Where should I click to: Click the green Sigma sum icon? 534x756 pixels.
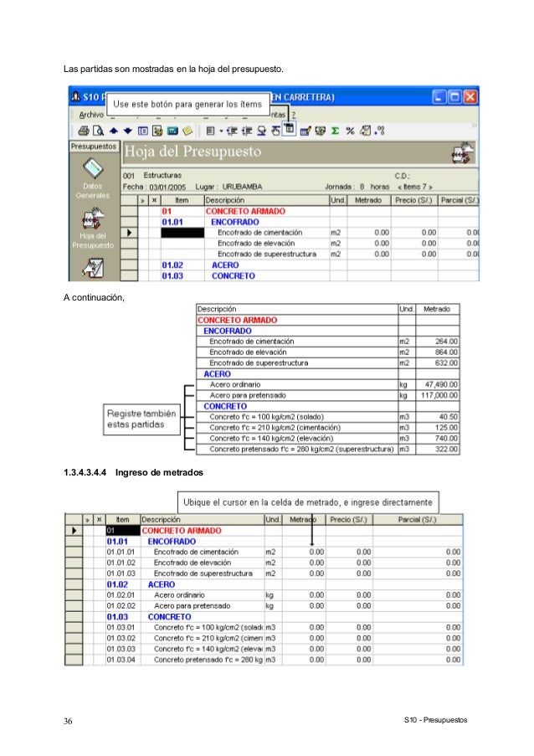[336, 131]
